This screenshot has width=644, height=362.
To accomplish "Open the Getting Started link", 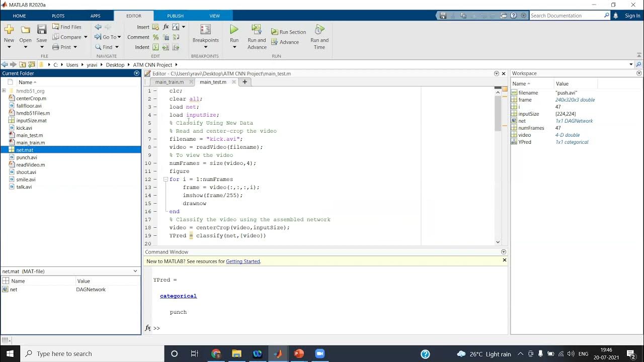I will point(243,261).
